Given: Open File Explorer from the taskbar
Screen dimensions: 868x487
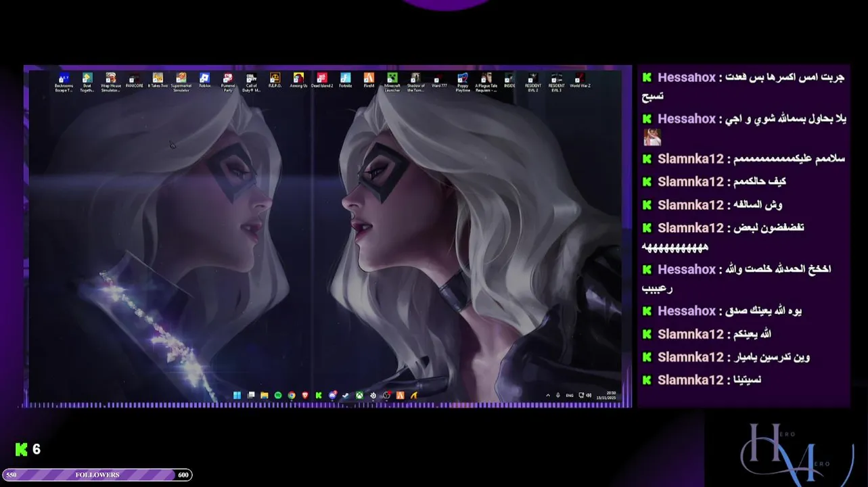Looking at the screenshot, I should tap(265, 395).
